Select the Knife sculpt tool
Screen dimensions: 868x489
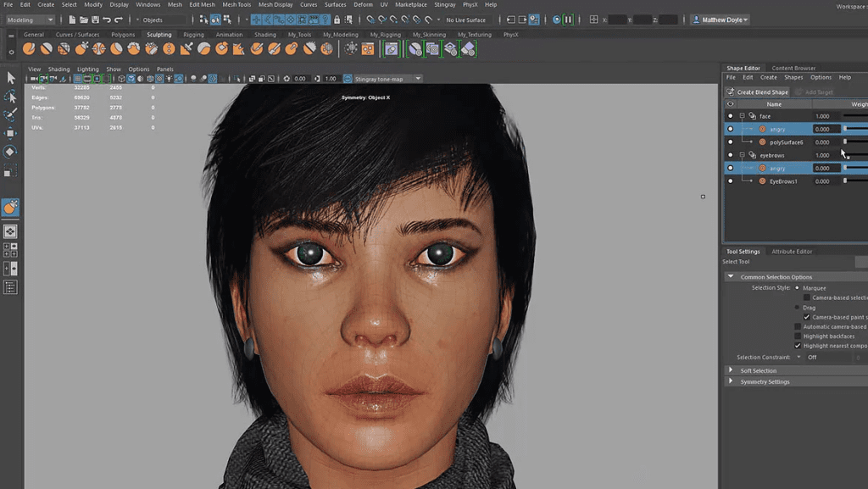(x=256, y=49)
